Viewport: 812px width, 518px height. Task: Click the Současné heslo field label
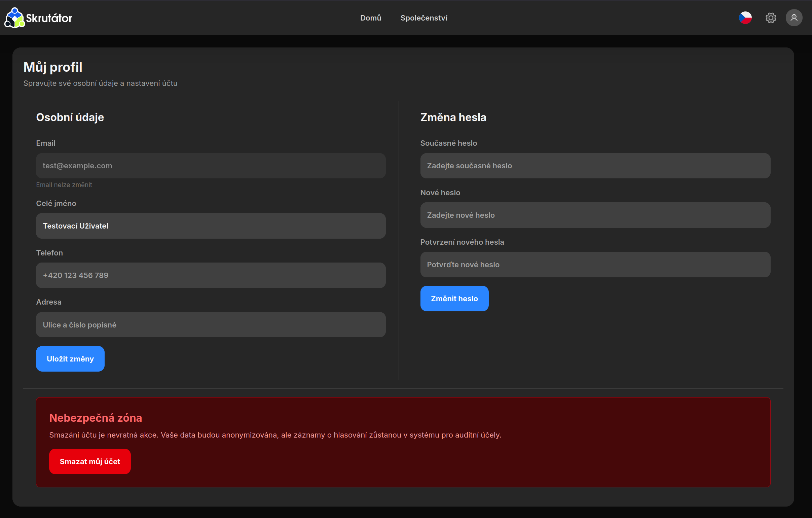pyautogui.click(x=448, y=143)
